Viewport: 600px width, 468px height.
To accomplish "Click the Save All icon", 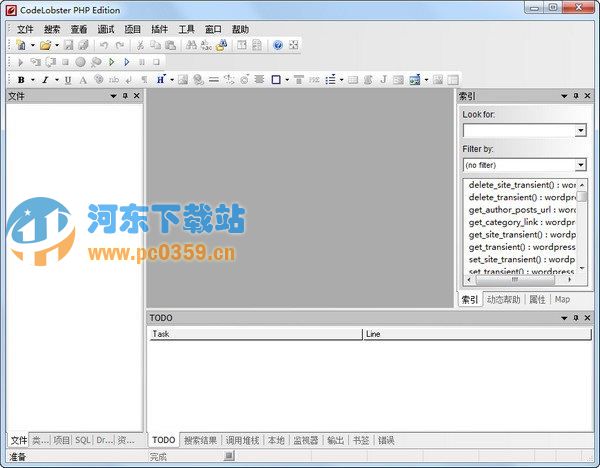I will 83,45.
